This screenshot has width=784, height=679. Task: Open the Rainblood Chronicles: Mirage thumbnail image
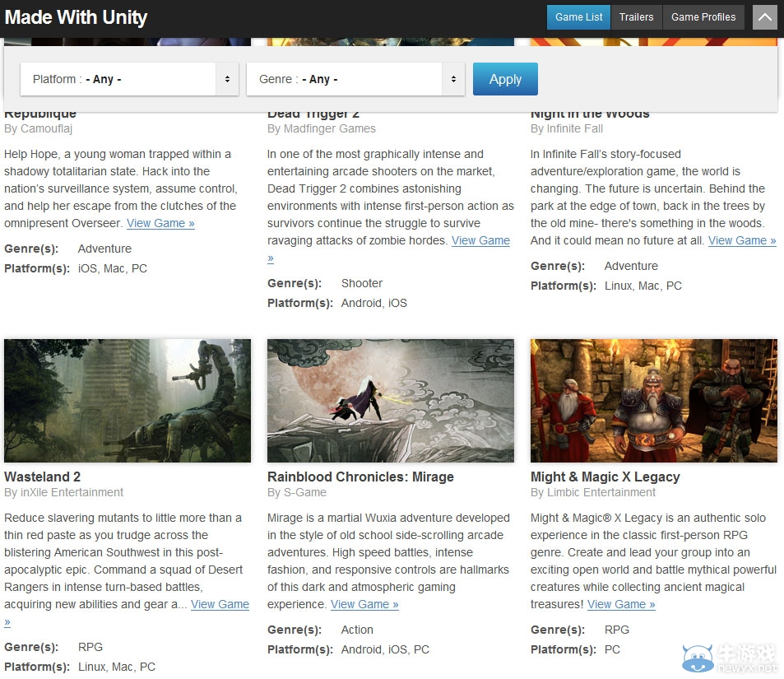coord(391,401)
